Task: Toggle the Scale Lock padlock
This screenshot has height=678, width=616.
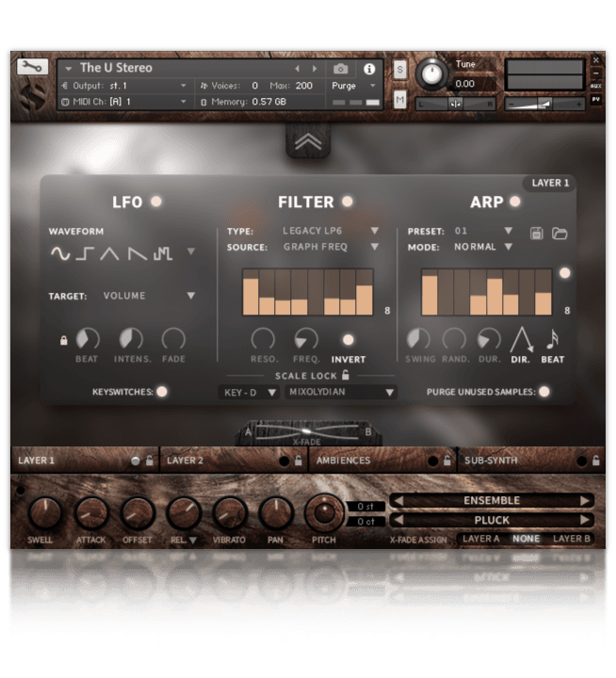Action: point(345,375)
